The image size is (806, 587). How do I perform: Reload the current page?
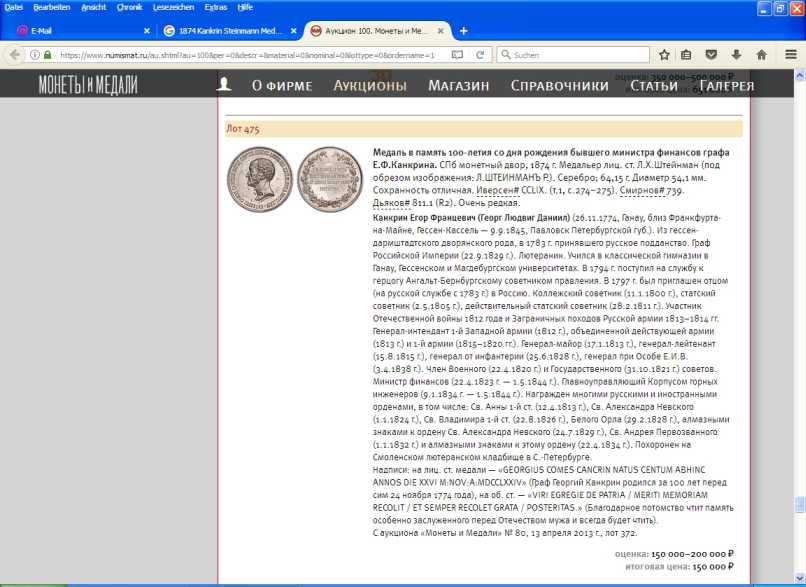click(479, 55)
